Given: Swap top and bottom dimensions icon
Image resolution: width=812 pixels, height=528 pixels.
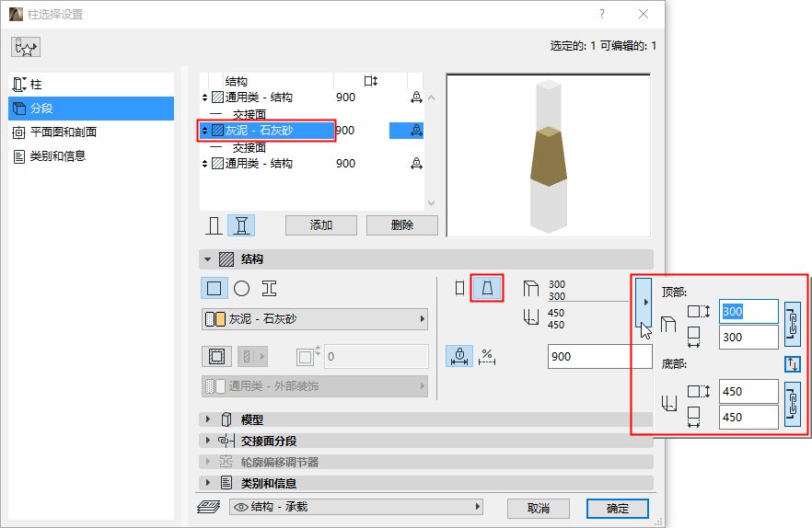Looking at the screenshot, I should 793,364.
